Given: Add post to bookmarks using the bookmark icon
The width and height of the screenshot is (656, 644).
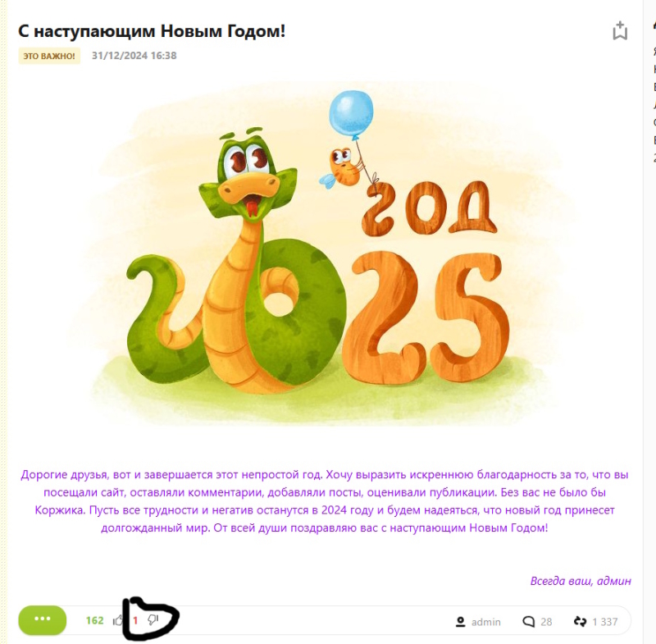Looking at the screenshot, I should coord(620,31).
